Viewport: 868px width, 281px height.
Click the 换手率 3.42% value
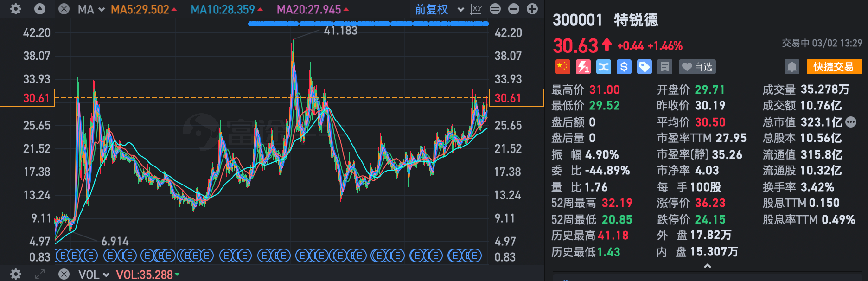pos(817,187)
